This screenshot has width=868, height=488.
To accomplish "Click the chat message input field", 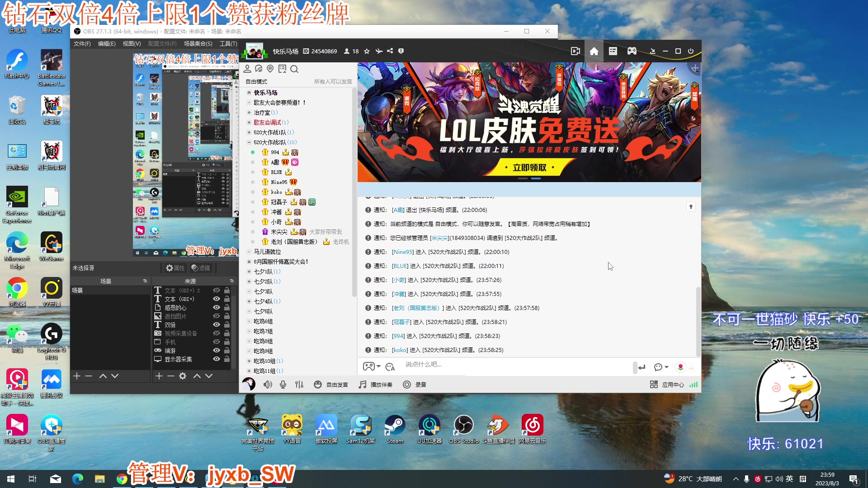I will click(x=515, y=365).
